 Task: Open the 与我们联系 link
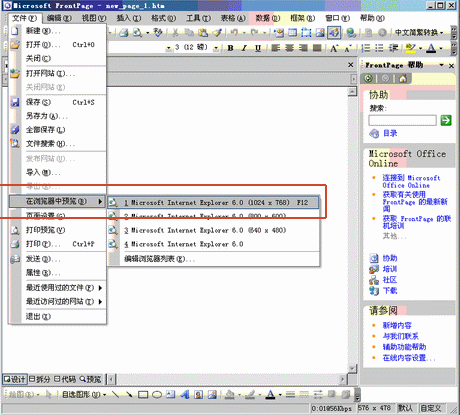(x=400, y=336)
